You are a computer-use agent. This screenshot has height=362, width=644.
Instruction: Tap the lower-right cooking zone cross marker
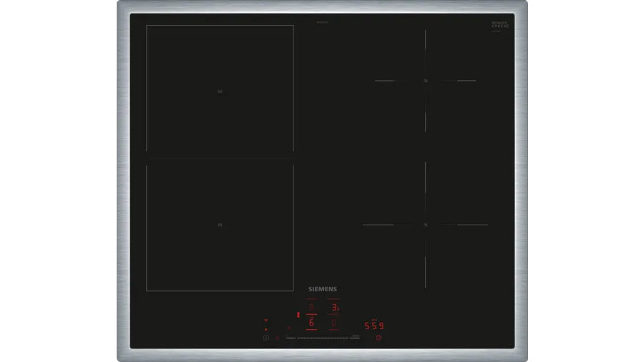click(x=425, y=225)
